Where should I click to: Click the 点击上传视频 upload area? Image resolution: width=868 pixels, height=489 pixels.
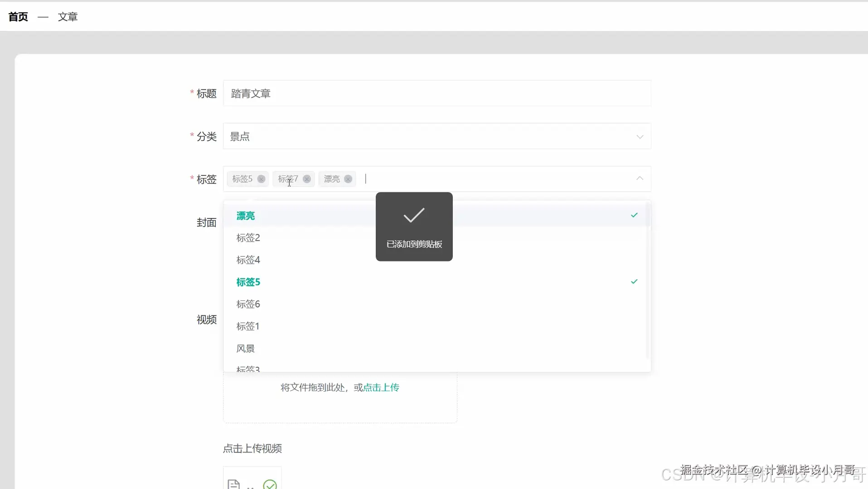pyautogui.click(x=252, y=448)
